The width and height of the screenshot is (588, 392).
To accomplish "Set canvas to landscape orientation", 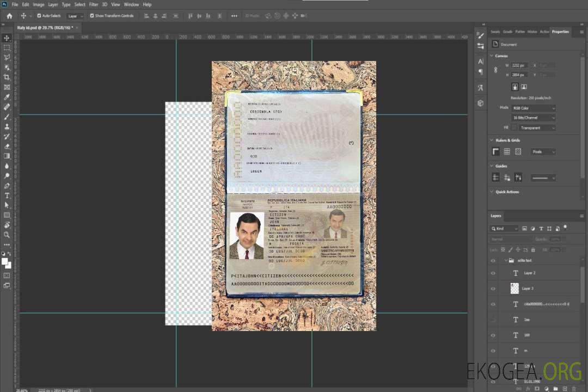I will [x=524, y=87].
